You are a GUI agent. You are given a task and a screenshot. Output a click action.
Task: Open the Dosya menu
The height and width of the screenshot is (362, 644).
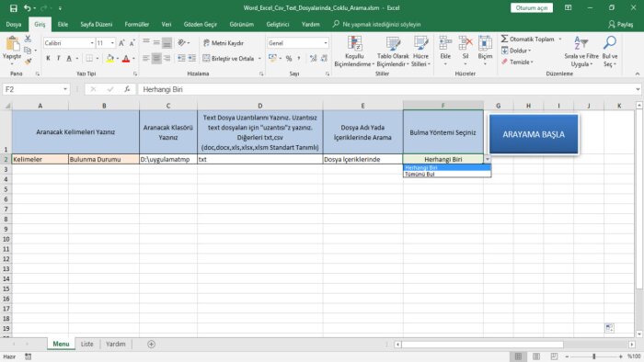point(14,24)
